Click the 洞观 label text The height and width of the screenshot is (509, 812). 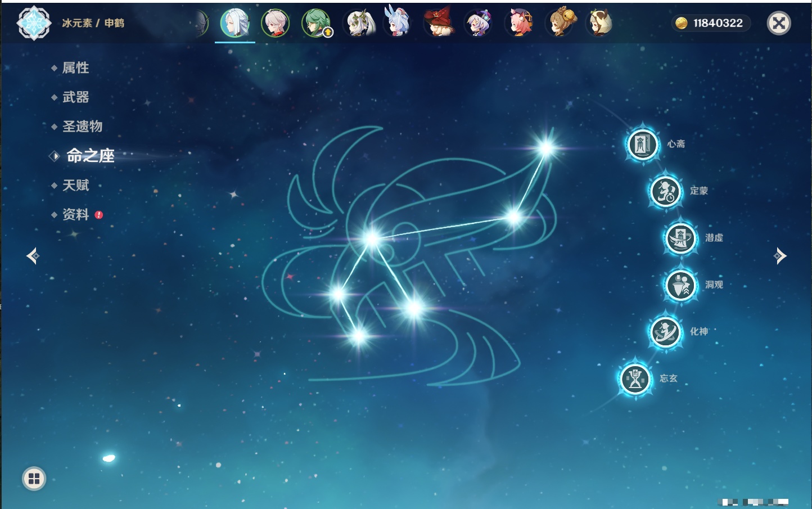(714, 285)
